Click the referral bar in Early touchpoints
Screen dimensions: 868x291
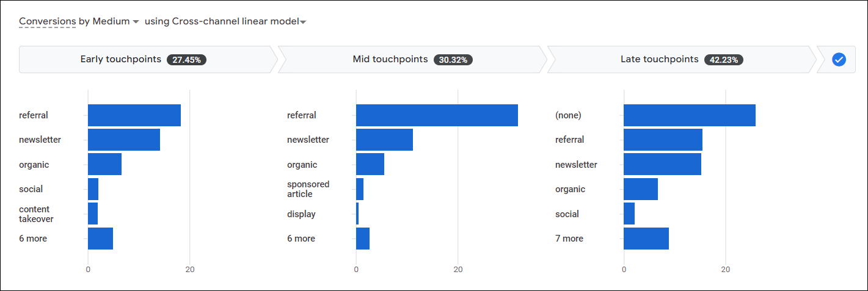134,115
